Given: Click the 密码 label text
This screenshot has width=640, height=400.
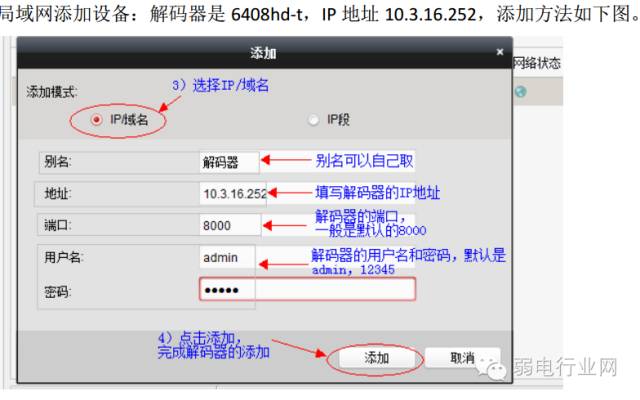Looking at the screenshot, I should [x=58, y=291].
